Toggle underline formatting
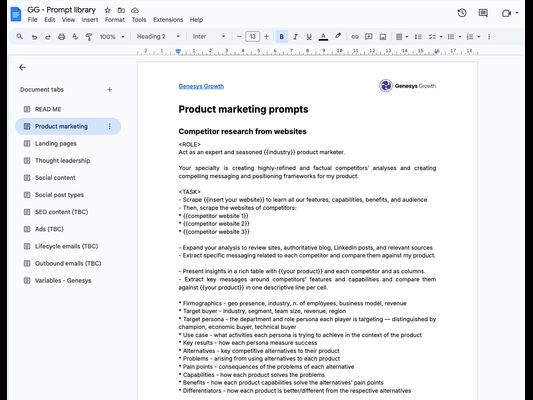The height and width of the screenshot is (400, 533). (309, 37)
